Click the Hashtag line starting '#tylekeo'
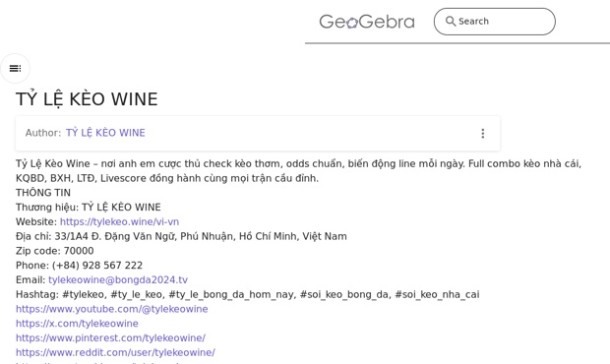This screenshot has width=610, height=364. [247, 294]
